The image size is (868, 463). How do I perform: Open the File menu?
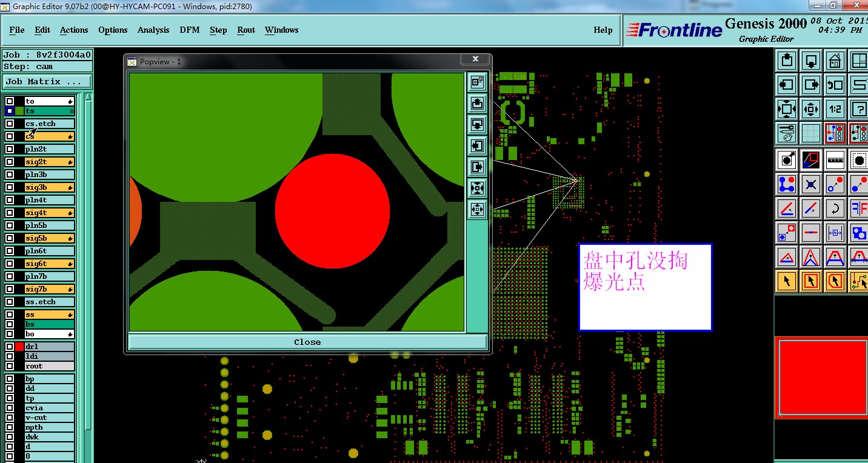(17, 30)
